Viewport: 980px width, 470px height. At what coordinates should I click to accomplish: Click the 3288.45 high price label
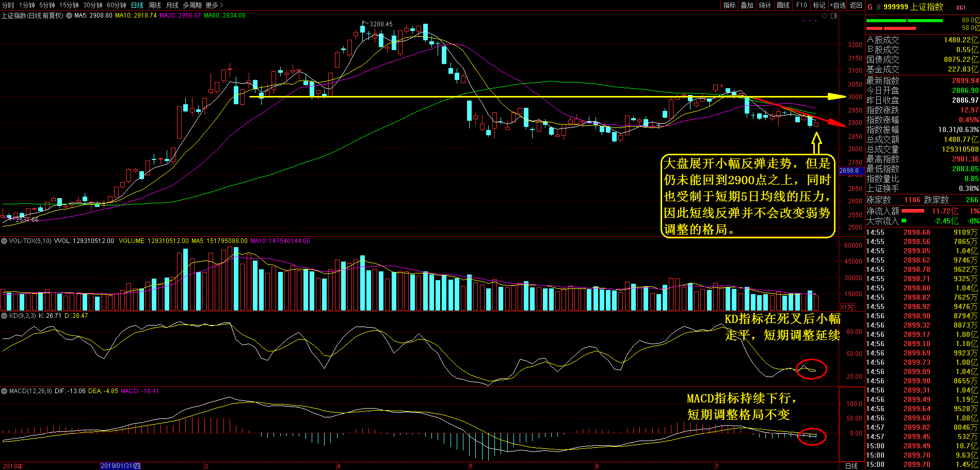point(381,24)
